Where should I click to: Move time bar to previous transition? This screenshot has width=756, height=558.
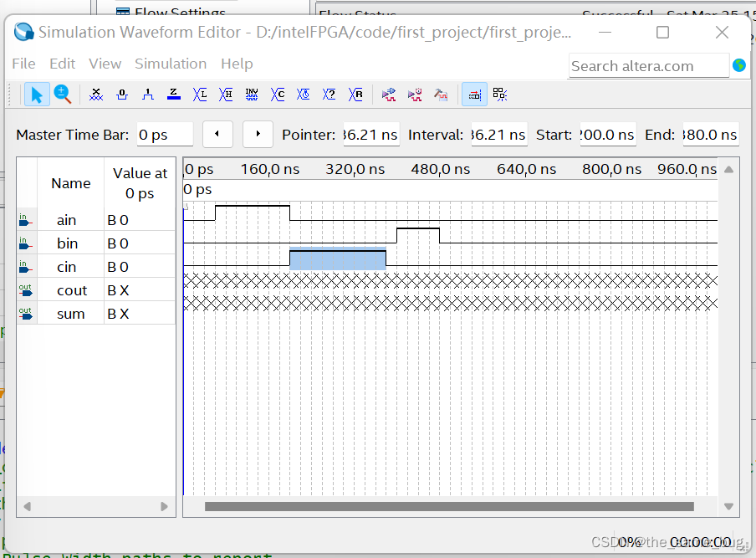tap(217, 134)
